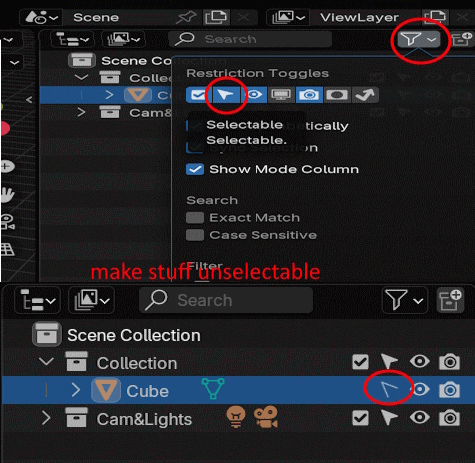The image size is (475, 463).
Task: Collapse the Collection in lower outliner
Action: (46, 362)
